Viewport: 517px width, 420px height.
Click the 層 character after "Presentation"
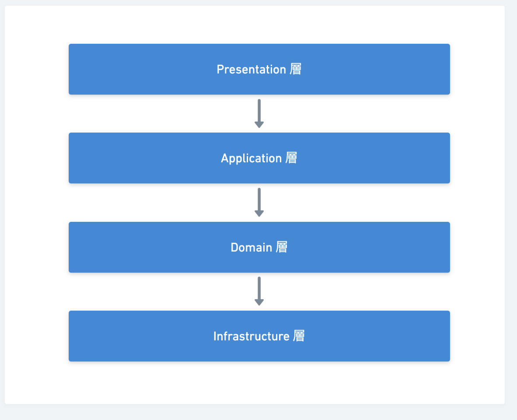click(296, 69)
